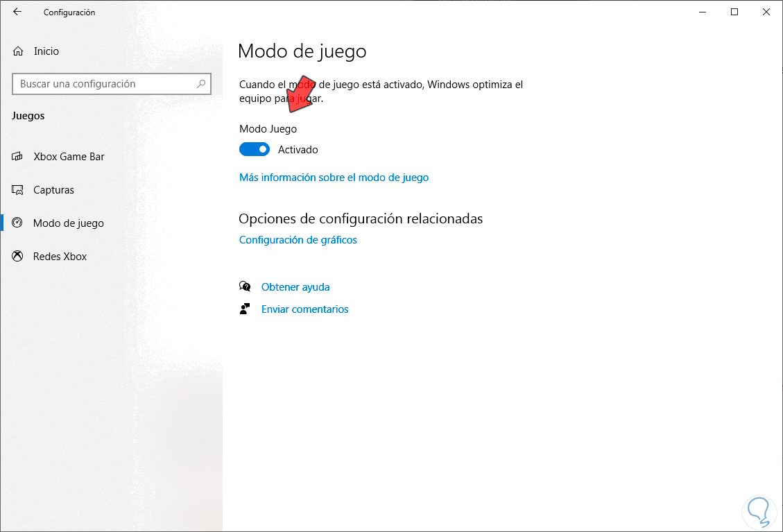Click the Modo de juego page title
Image resolution: width=783 pixels, height=532 pixels.
click(302, 51)
